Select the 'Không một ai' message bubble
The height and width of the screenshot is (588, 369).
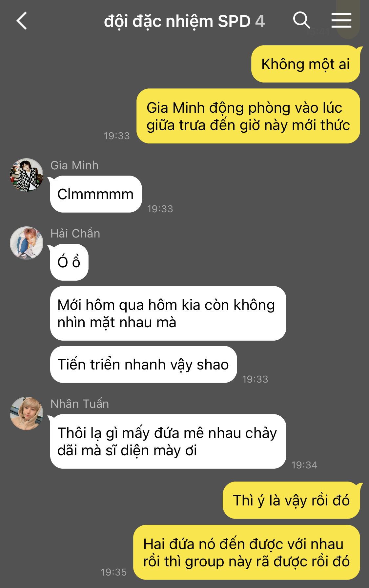pos(306,64)
